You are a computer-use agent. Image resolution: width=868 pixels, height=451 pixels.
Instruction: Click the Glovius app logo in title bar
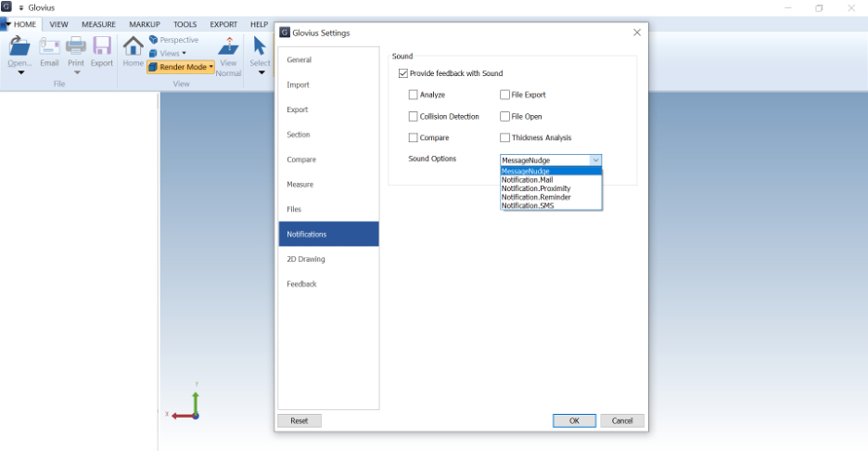[x=6, y=6]
